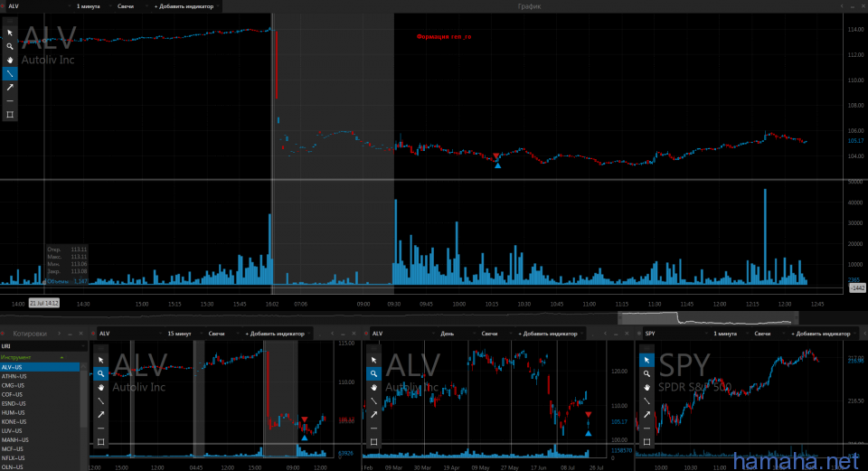Switch to the 'Котировки' panel tab
868x471 pixels.
coord(28,334)
